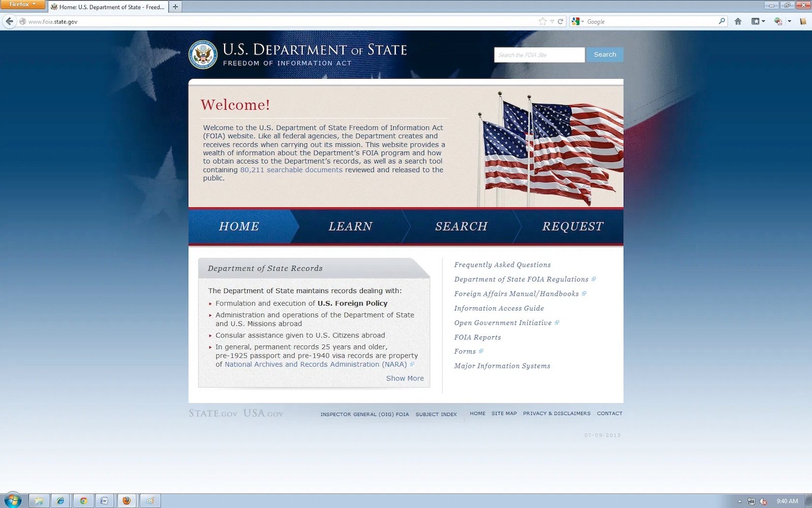Click the Paint icon in the taskbar
The image size is (812, 508).
[x=150, y=501]
